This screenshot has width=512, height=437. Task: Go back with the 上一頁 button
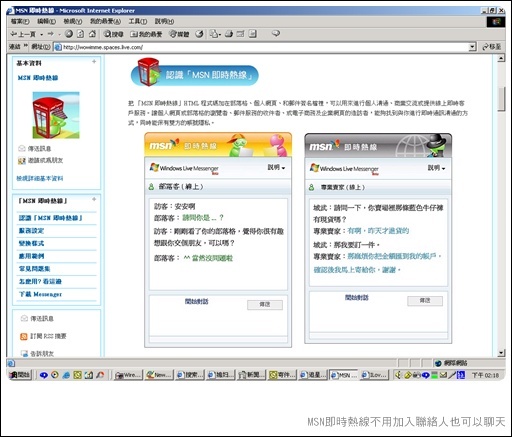pyautogui.click(x=23, y=34)
